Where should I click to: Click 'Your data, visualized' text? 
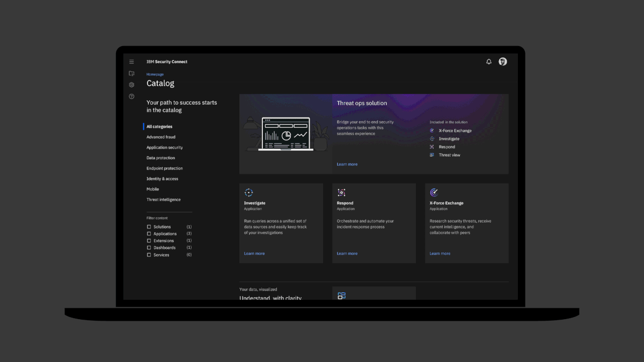[x=258, y=290]
